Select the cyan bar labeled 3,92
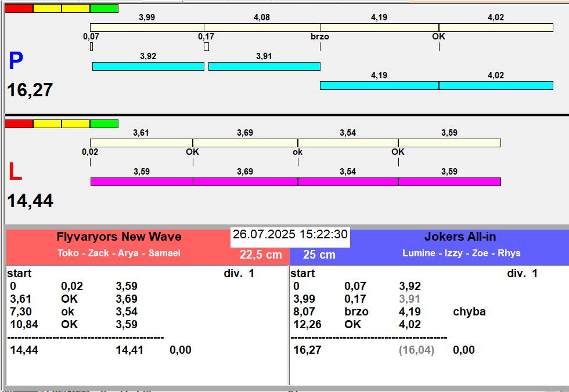This screenshot has width=569, height=392. [148, 66]
